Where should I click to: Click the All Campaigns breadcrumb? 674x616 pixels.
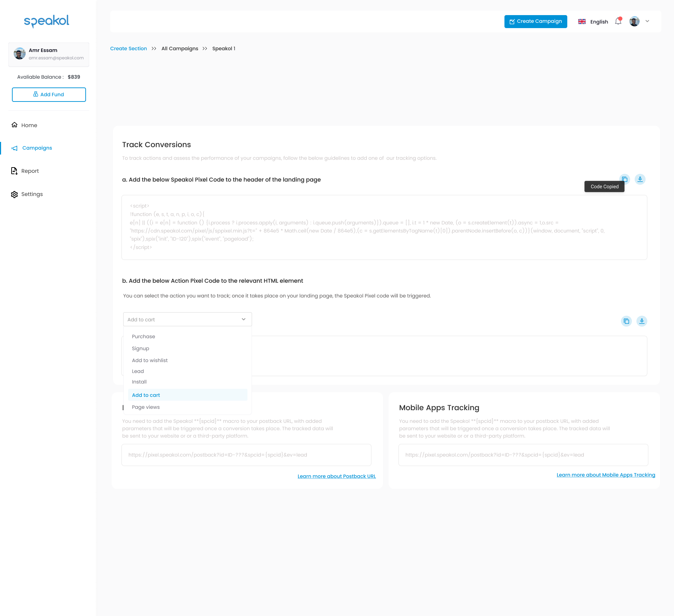[180, 48]
